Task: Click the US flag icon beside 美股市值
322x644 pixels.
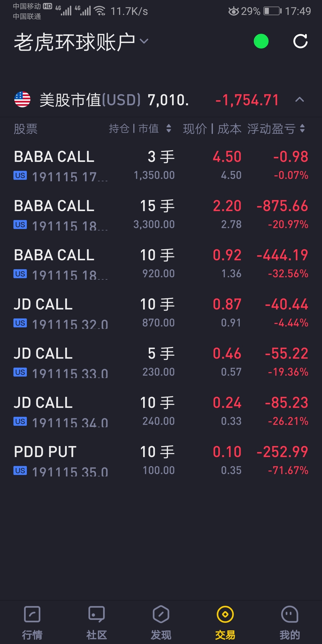Action: [22, 99]
